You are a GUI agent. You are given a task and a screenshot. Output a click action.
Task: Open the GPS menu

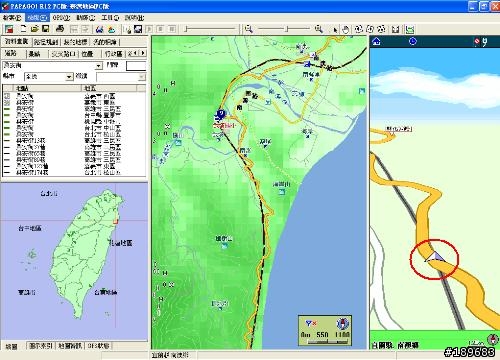pyautogui.click(x=61, y=18)
